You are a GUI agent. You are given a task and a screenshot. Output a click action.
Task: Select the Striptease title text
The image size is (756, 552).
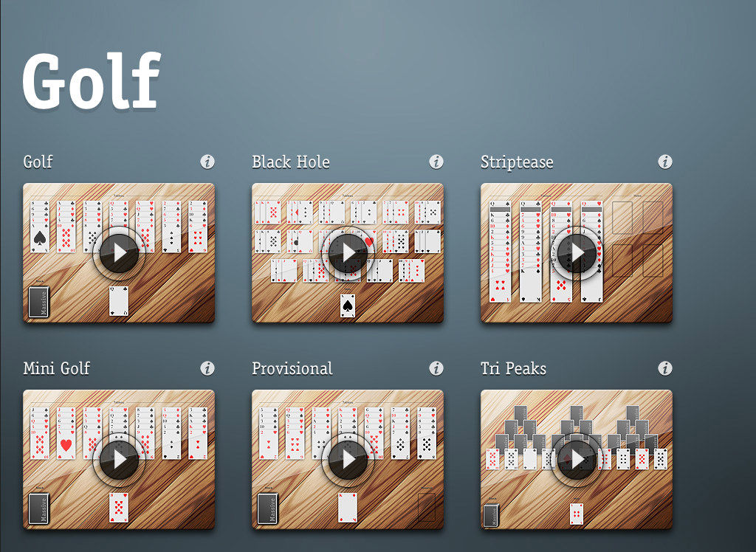click(x=517, y=162)
